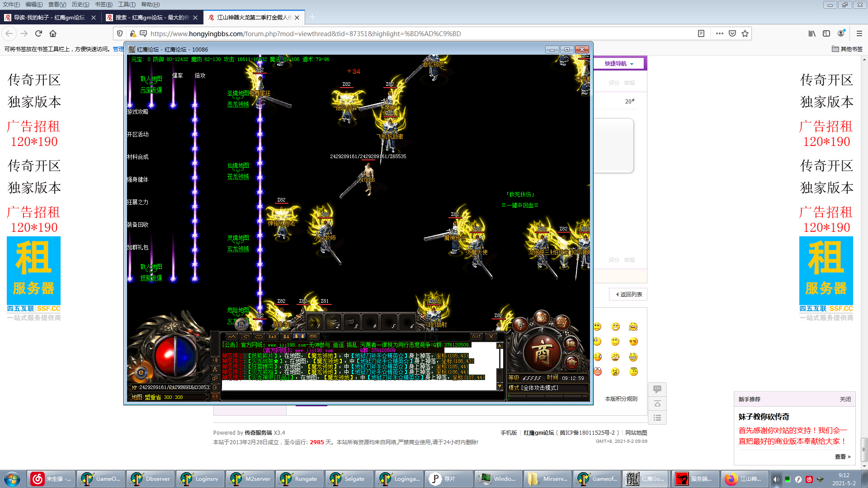Insert the crying-laughing emoji from smiley panel
868x488 pixels.
pyautogui.click(x=633, y=326)
